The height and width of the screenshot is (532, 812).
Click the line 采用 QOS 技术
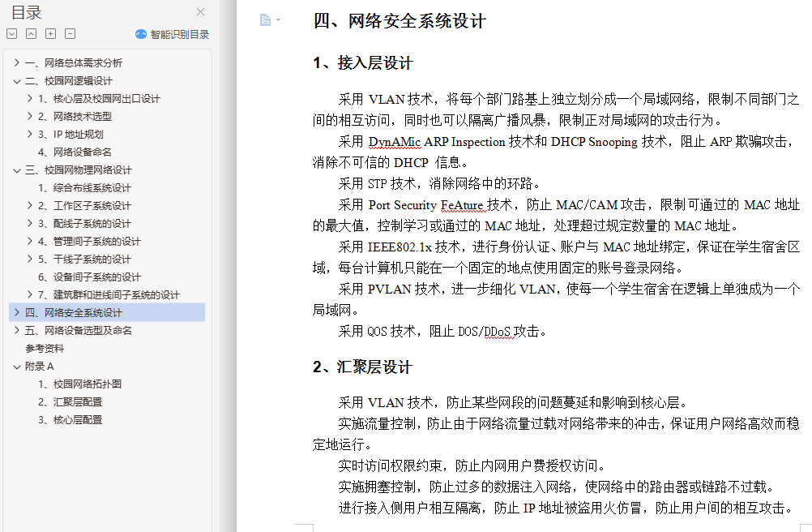click(x=443, y=332)
